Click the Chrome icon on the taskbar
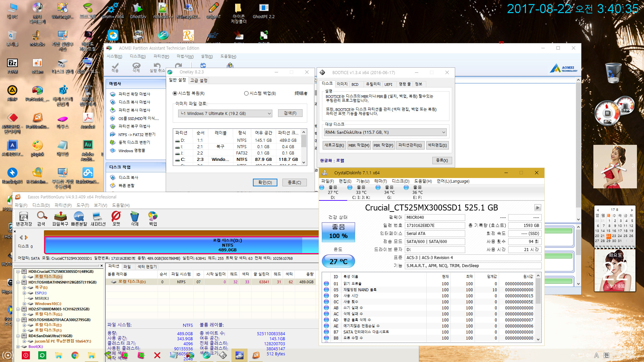Image resolution: width=644 pixels, height=362 pixels. click(75, 355)
